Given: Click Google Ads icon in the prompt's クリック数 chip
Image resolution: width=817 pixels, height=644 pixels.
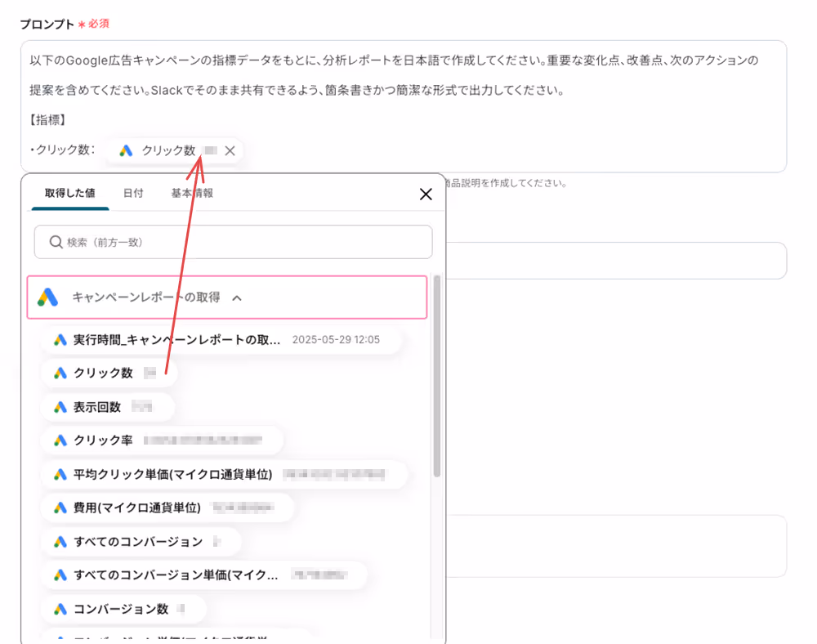Looking at the screenshot, I should [x=126, y=151].
